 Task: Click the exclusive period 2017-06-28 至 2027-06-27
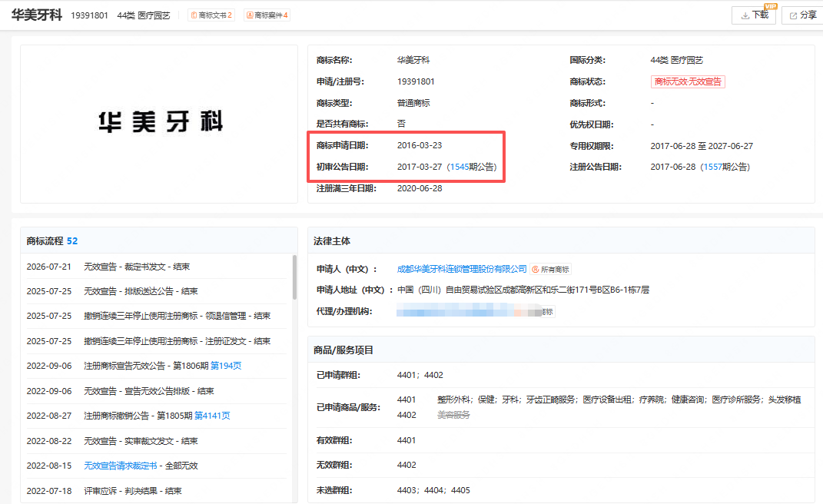point(702,146)
